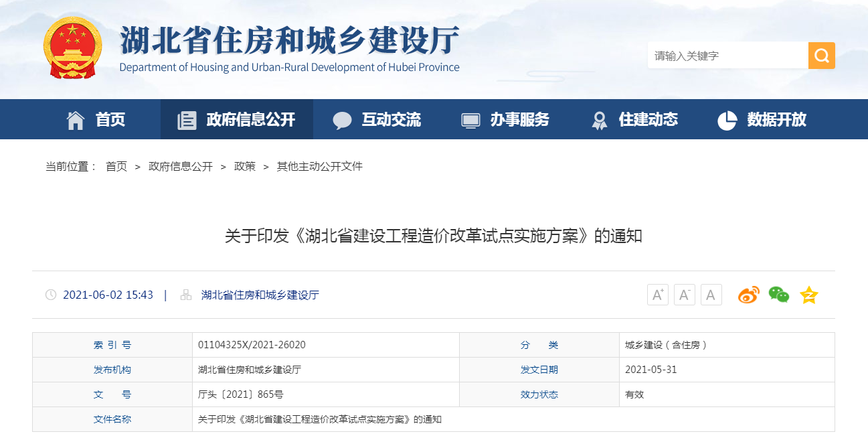The image size is (868, 446).
Task: Click the national emblem logo
Action: click(x=72, y=48)
